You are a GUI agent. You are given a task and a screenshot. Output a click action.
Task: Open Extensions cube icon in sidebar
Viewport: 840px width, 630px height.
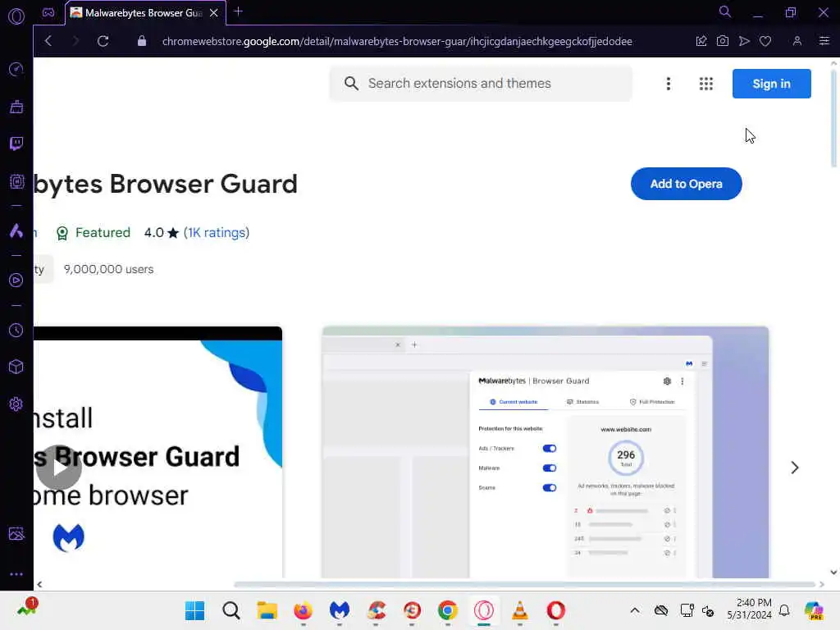[x=16, y=367]
